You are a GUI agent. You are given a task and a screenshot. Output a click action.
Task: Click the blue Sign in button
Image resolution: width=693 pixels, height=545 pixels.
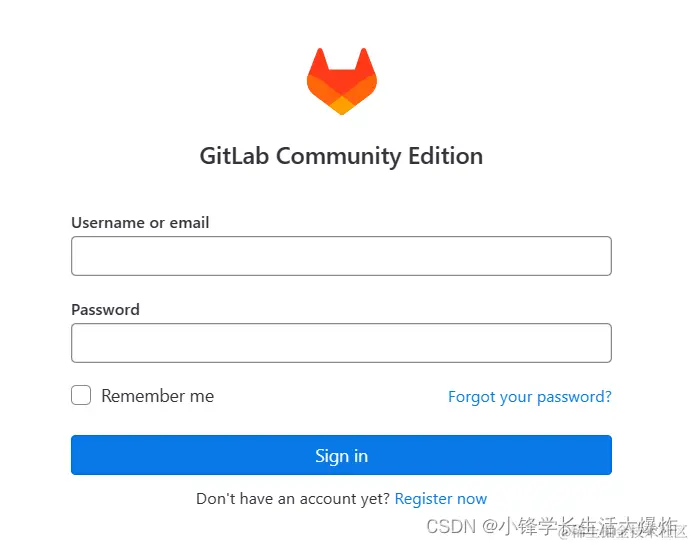tap(341, 455)
